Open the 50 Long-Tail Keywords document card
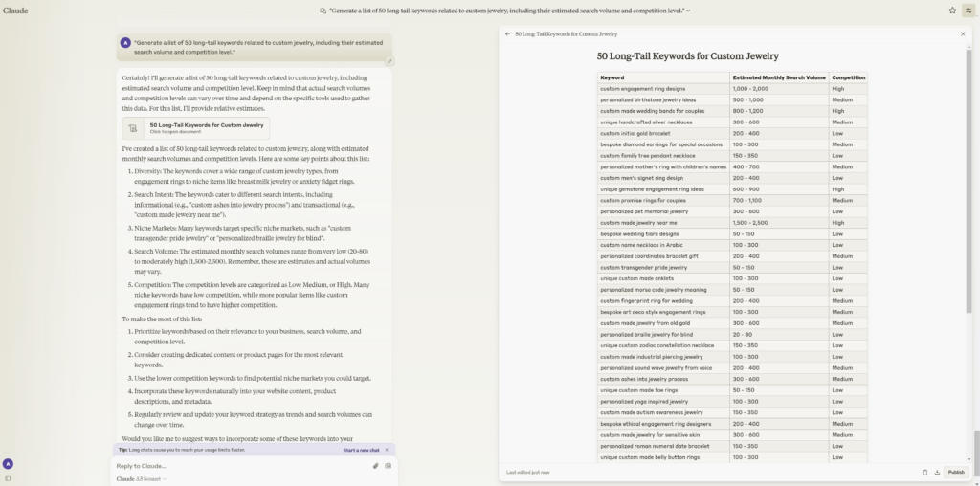Image resolution: width=980 pixels, height=486 pixels. [196, 128]
